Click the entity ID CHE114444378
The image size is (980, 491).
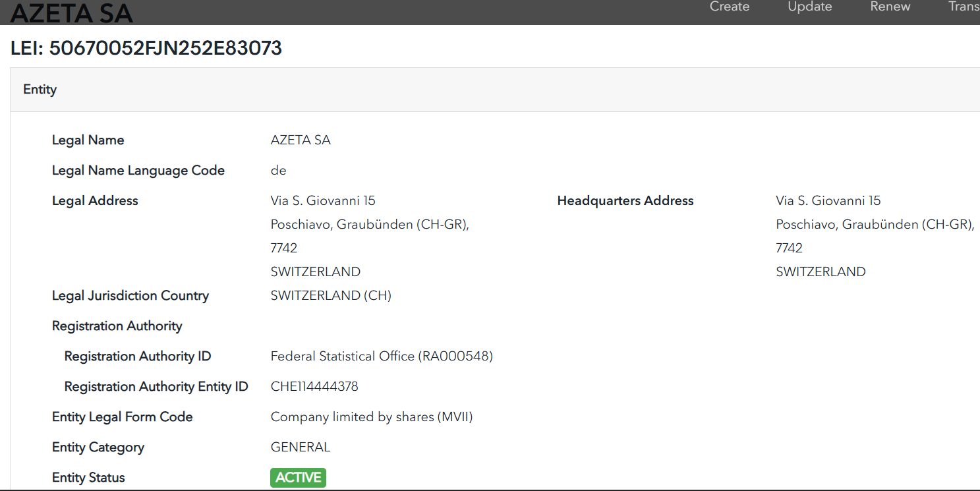(x=314, y=387)
